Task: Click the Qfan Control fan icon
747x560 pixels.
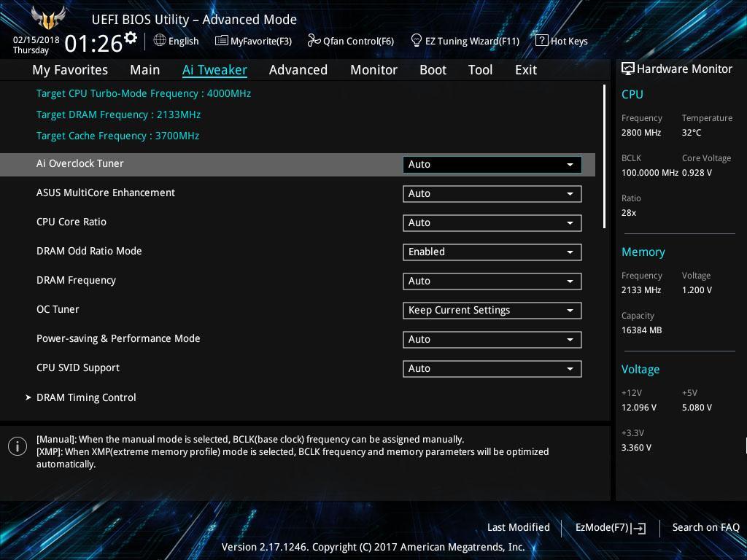Action: [314, 41]
